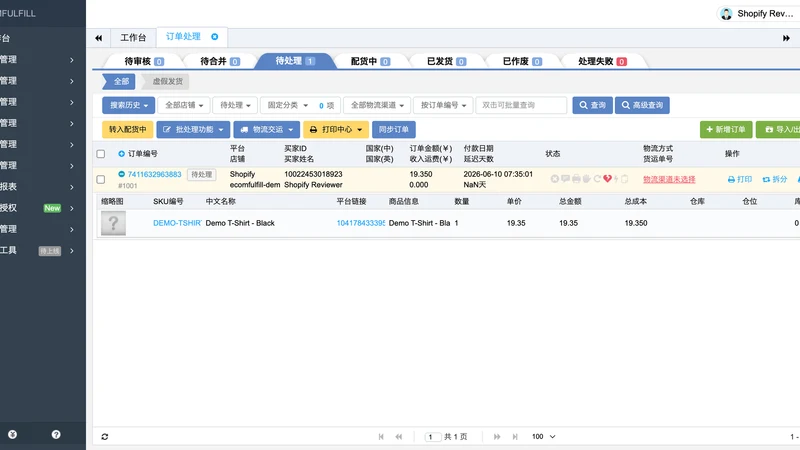The width and height of the screenshot is (800, 450).
Task: Click the 转入配货中 button
Action: coord(128,130)
